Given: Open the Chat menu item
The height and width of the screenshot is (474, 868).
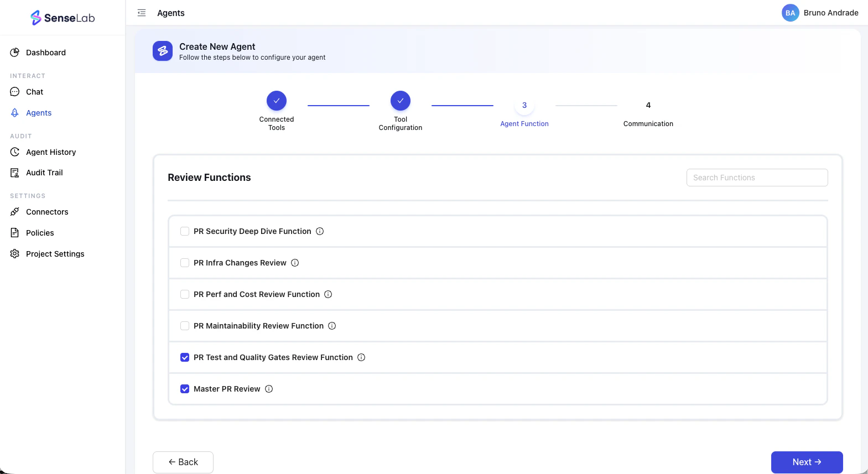Looking at the screenshot, I should (63, 92).
